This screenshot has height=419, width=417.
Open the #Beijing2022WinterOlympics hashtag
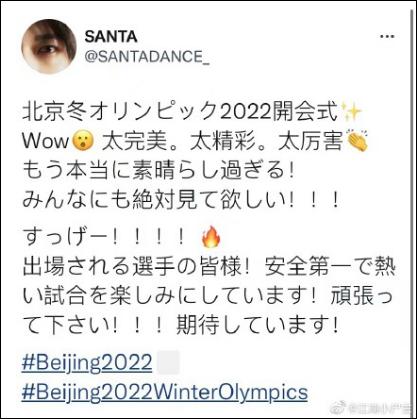(165, 392)
